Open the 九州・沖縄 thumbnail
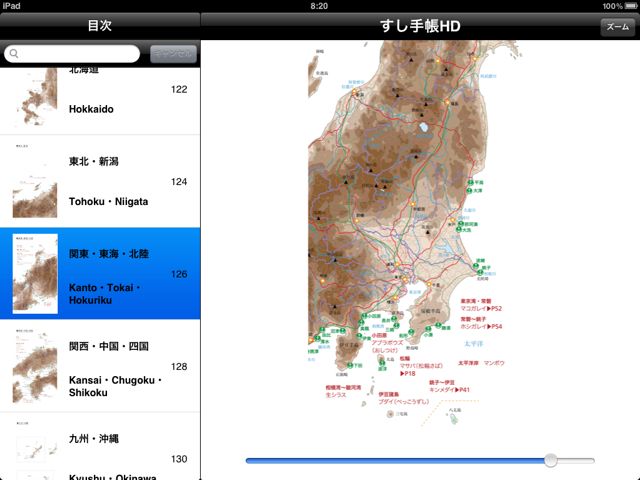640x480 pixels. pos(35,450)
